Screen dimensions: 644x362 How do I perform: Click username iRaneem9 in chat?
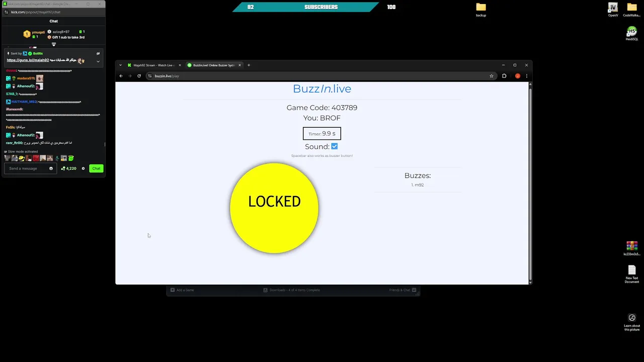pyautogui.click(x=14, y=109)
